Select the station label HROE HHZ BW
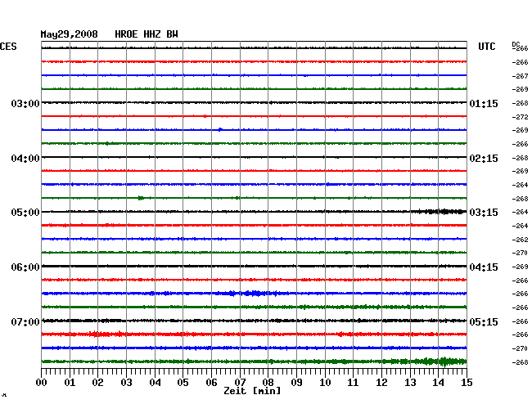532x404 pixels. (x=147, y=34)
